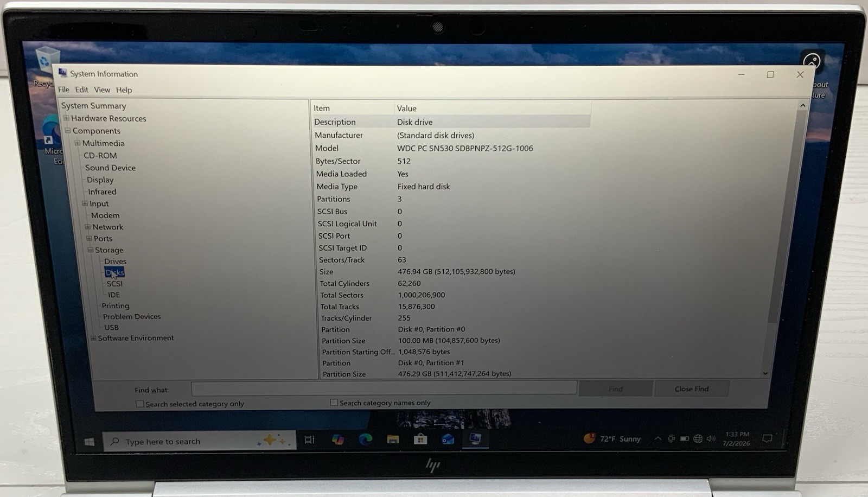Click the Find what input field

384,388
